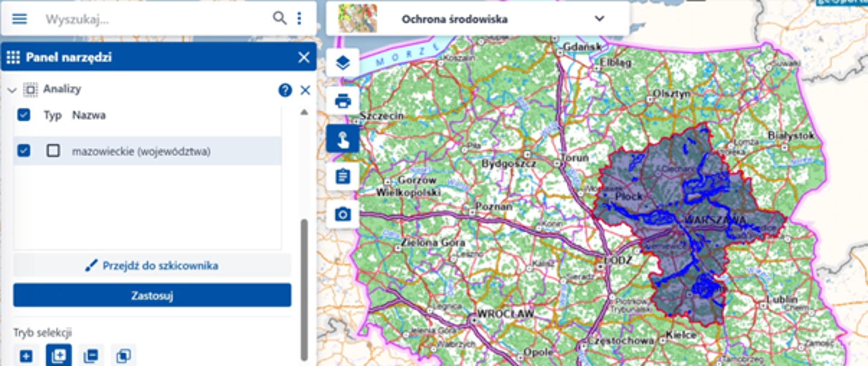
Task: Open the three-dot search options menu
Action: point(299,19)
